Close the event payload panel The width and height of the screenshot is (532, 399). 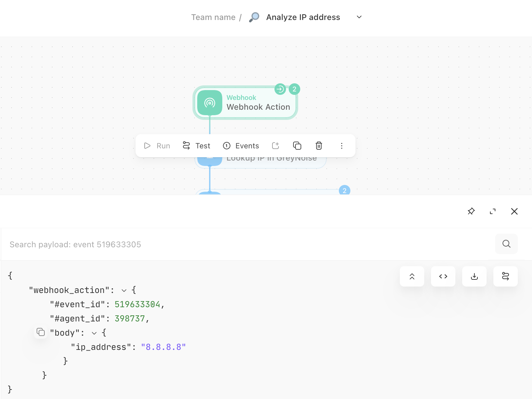[x=514, y=211]
